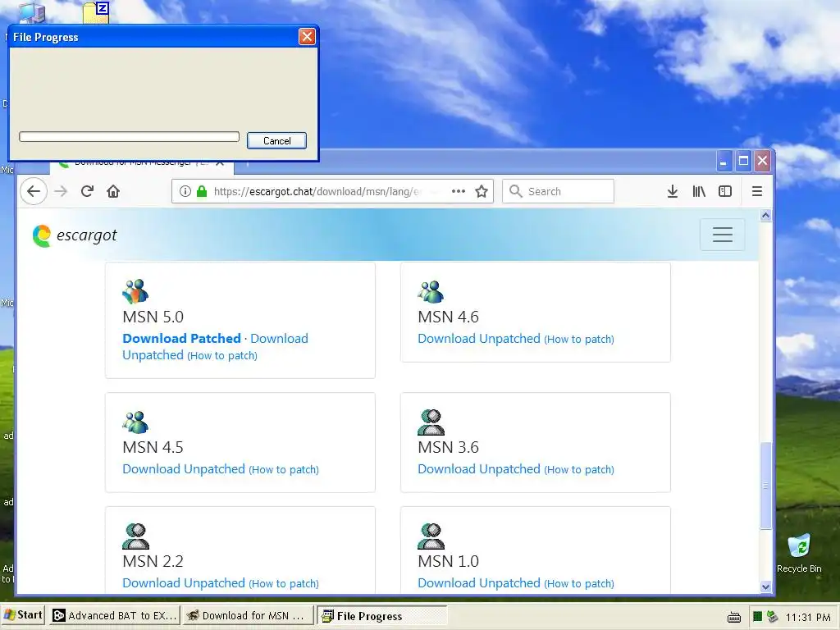Click the escargot logo
This screenshot has height=630, width=840.
coord(75,235)
